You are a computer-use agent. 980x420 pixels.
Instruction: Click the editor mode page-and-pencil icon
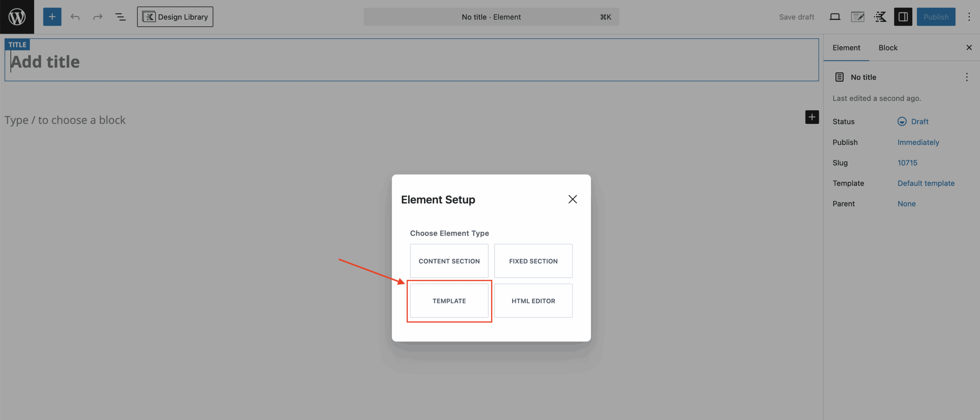tap(857, 17)
